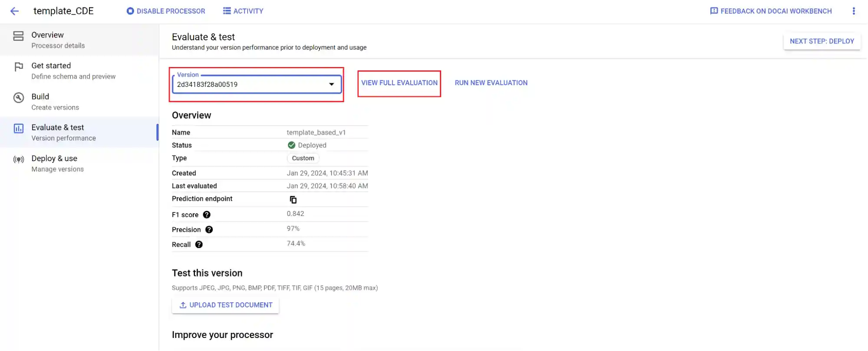Expand the Version dropdown
The image size is (868, 351).
[x=257, y=84]
